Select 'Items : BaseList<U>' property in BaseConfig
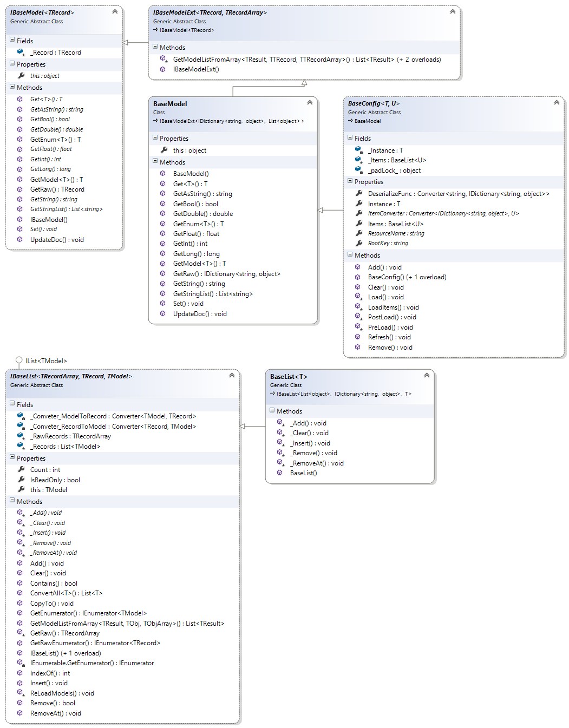 click(x=396, y=224)
